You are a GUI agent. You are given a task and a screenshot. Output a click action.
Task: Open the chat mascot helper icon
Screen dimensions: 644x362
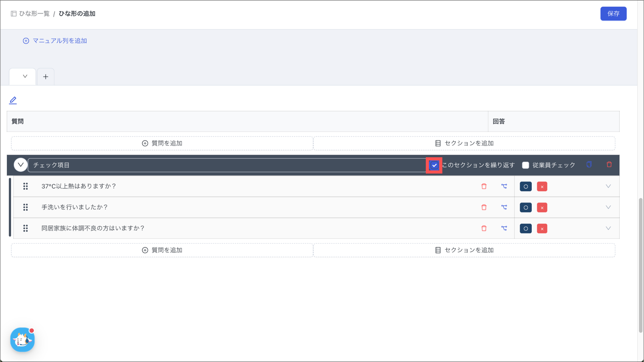[x=22, y=340]
